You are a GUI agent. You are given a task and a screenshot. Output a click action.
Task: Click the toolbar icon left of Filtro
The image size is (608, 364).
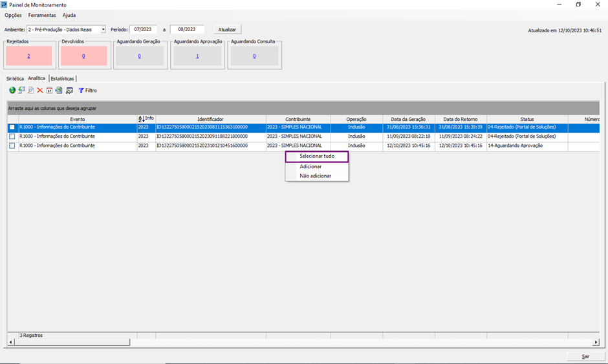pyautogui.click(x=69, y=91)
